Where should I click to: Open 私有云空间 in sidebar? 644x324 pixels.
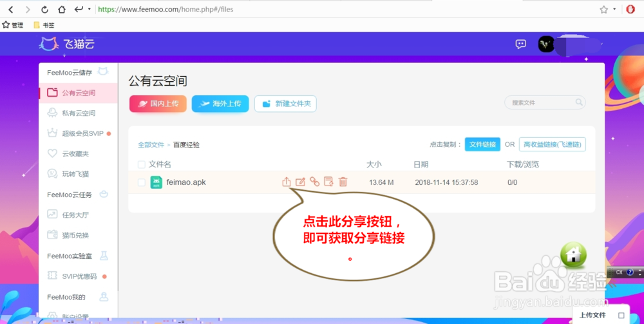click(78, 113)
